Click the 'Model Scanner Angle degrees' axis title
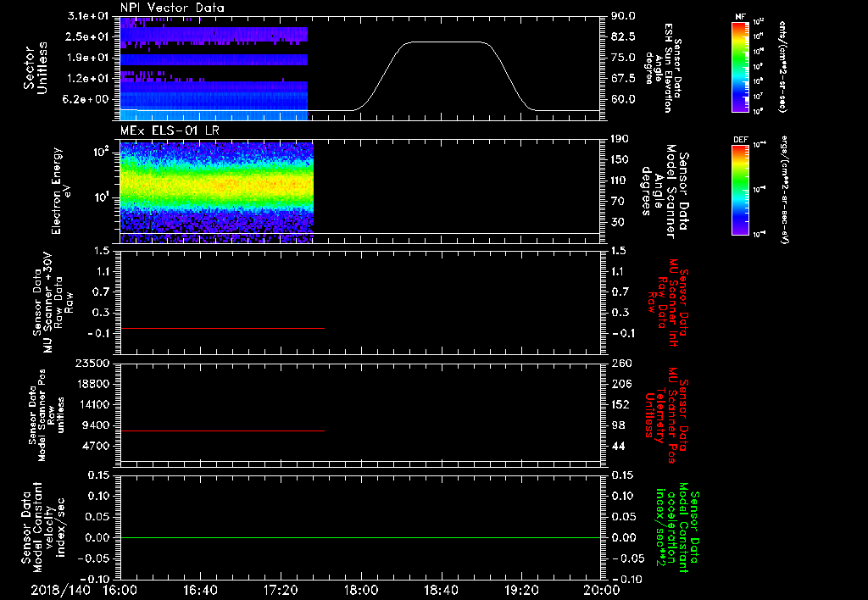Viewport: 868px width, 600px height. (664, 192)
